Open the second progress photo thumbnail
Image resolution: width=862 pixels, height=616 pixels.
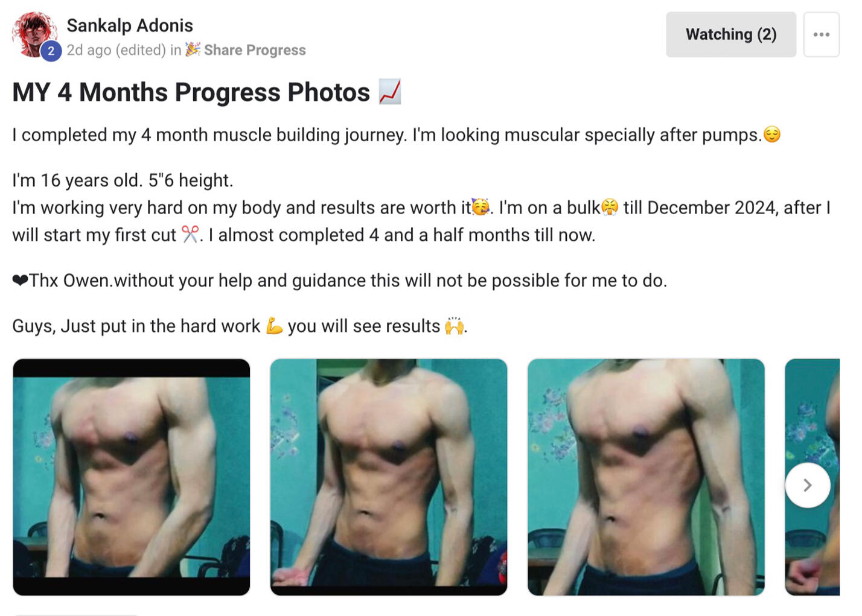(x=389, y=477)
